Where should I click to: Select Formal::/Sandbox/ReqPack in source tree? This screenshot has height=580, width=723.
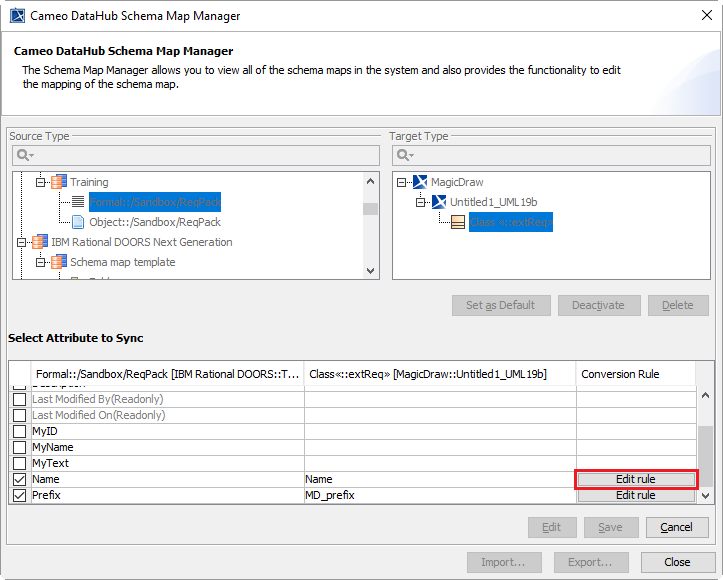coord(155,202)
